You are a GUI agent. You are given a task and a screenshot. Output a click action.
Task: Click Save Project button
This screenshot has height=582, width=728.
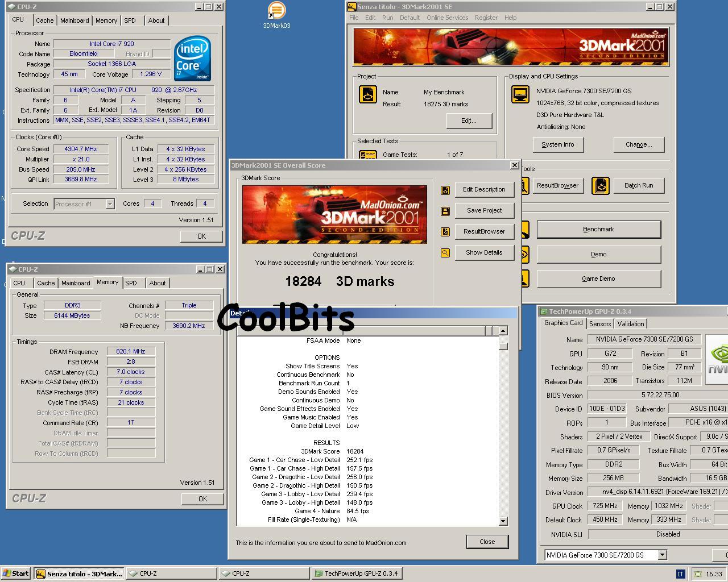pyautogui.click(x=485, y=210)
